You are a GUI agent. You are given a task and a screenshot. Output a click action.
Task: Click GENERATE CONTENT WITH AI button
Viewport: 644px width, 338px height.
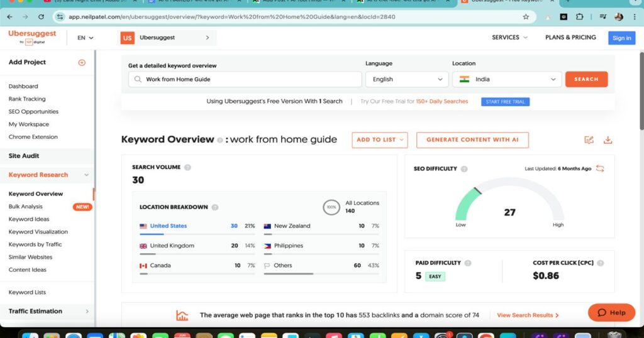coord(472,140)
